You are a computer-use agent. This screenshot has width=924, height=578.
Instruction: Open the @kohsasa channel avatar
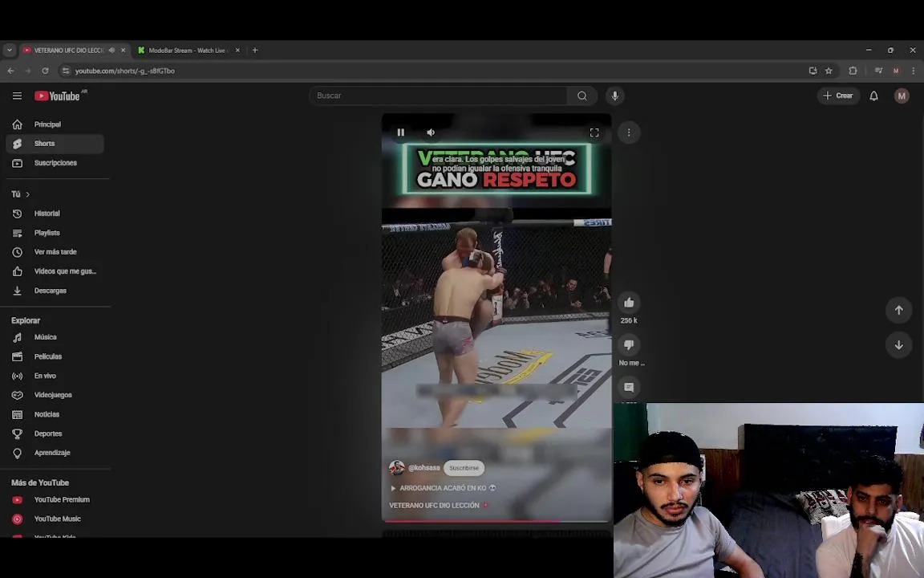click(396, 468)
